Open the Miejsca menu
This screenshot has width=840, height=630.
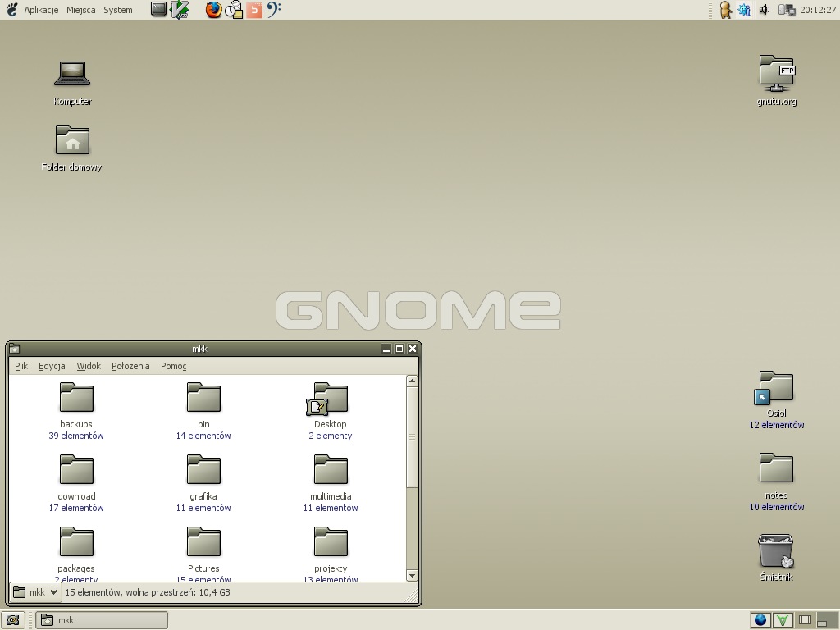click(x=81, y=10)
